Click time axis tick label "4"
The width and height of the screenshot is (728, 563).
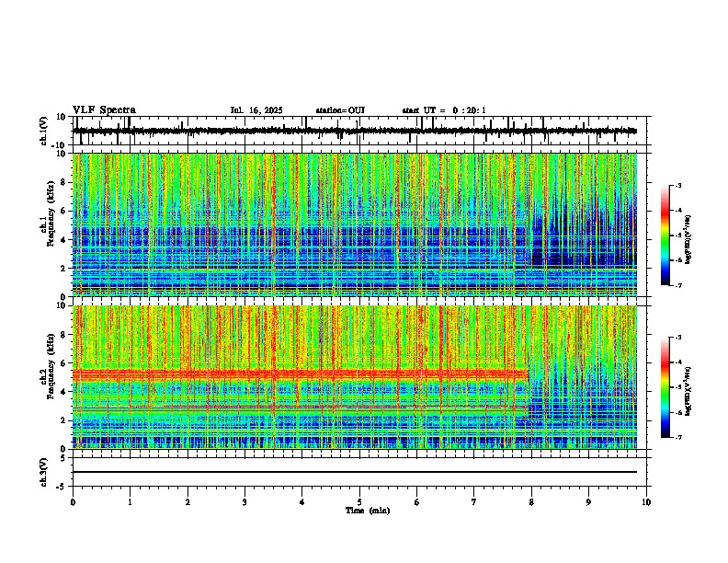(302, 502)
